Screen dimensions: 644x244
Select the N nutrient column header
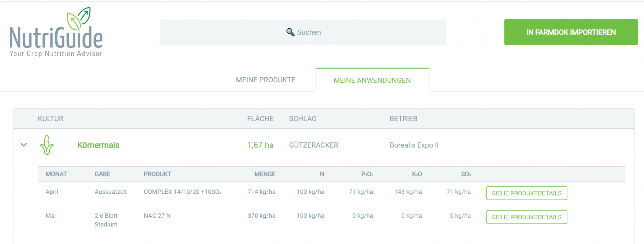coord(322,174)
